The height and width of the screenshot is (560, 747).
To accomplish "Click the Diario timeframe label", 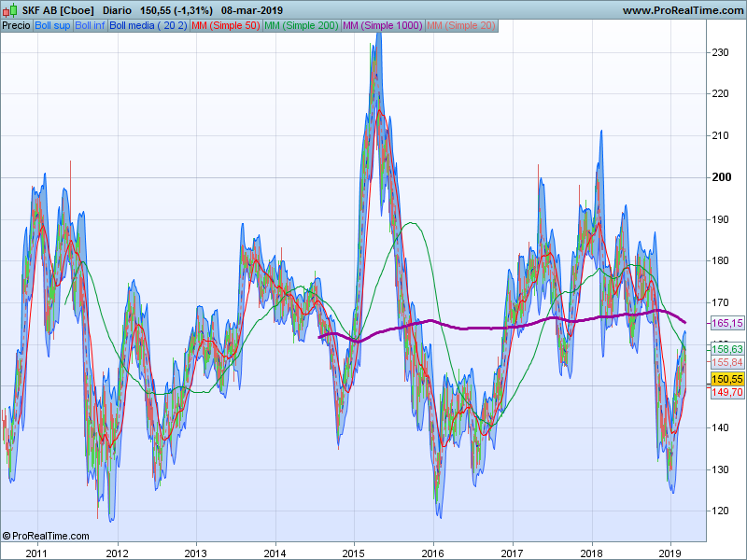I will pyautogui.click(x=118, y=10).
